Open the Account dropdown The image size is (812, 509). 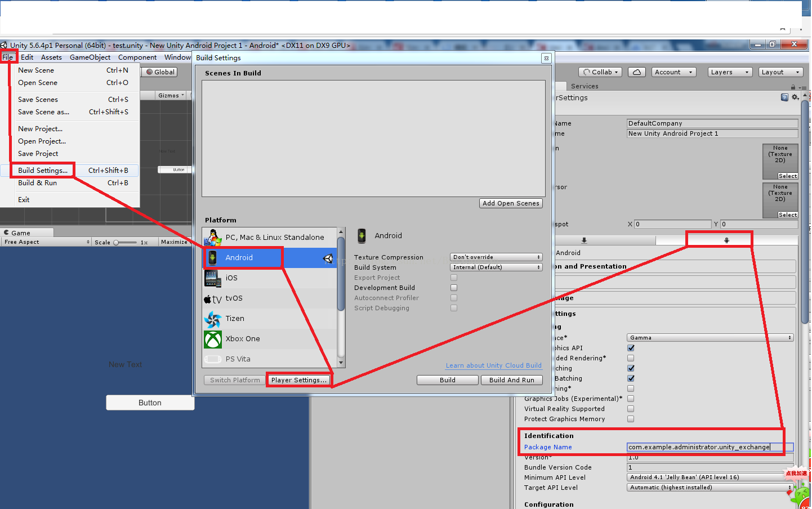(674, 72)
